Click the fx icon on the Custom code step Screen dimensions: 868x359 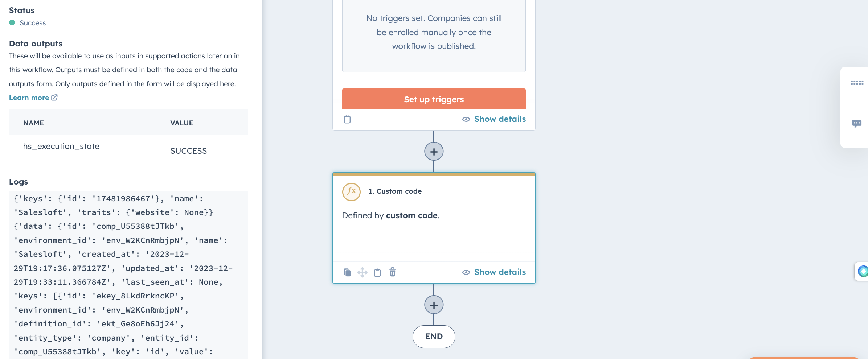[351, 192]
